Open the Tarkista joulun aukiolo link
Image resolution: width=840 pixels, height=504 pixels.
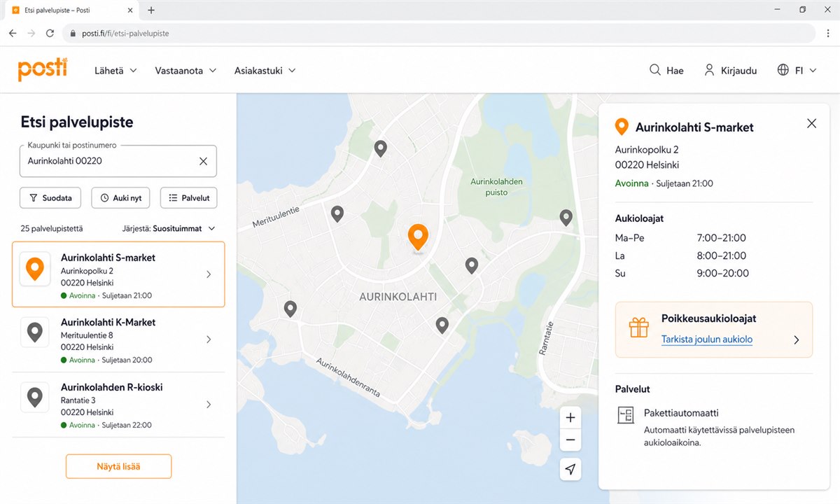click(x=707, y=339)
